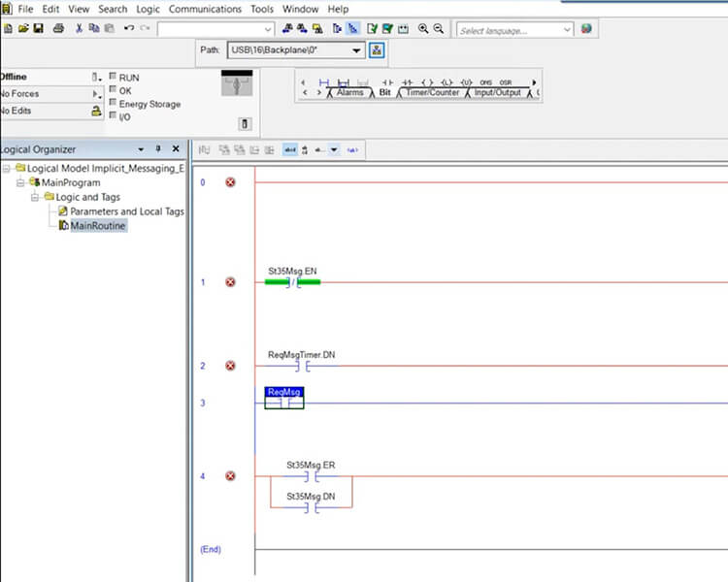
Task: Collapse the MainProgram tree node
Action: (20, 183)
